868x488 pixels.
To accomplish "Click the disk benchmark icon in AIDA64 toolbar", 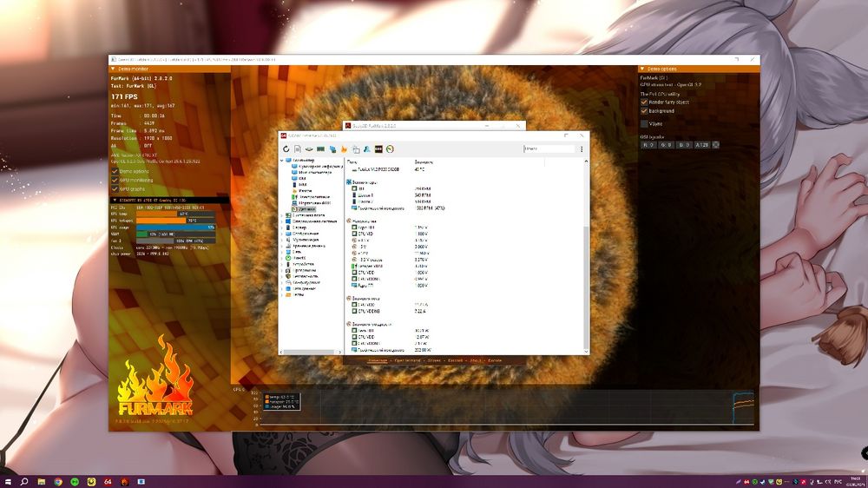I will coord(309,149).
